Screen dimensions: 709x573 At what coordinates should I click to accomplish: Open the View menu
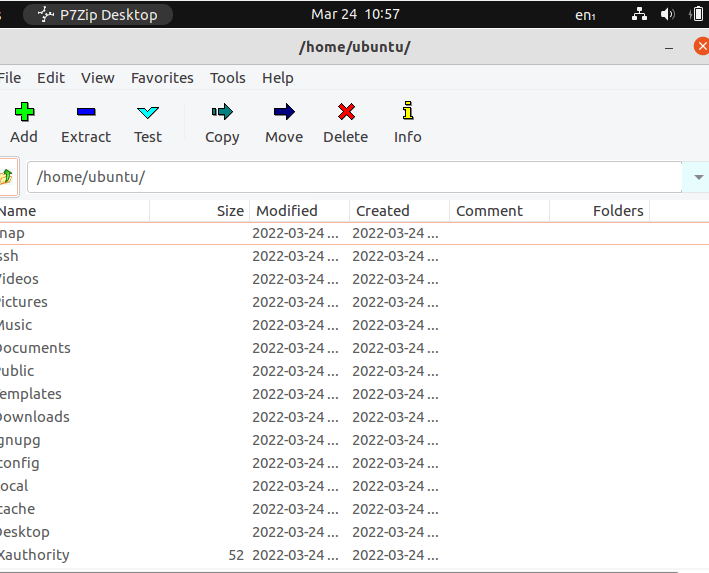(98, 78)
